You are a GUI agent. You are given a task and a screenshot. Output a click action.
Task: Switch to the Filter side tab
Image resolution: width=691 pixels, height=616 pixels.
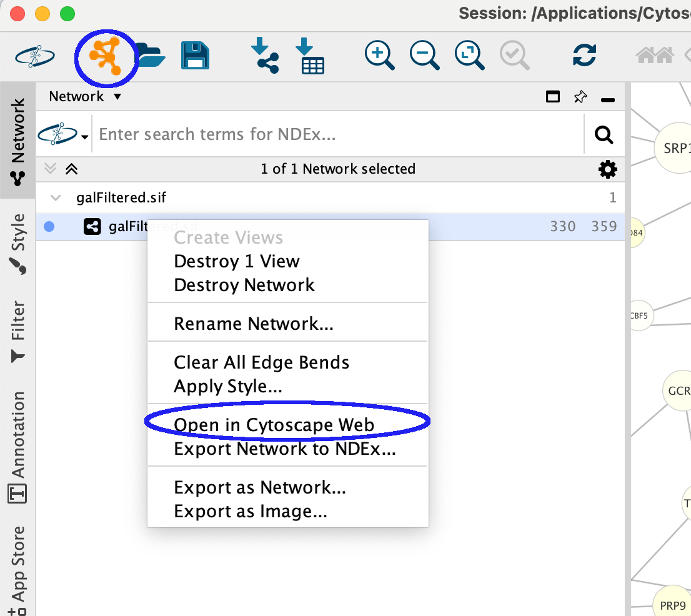[18, 331]
